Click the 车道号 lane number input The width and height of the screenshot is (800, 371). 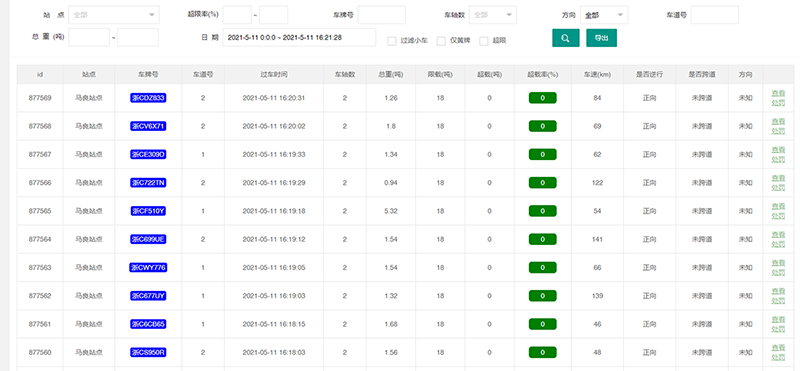click(x=714, y=15)
